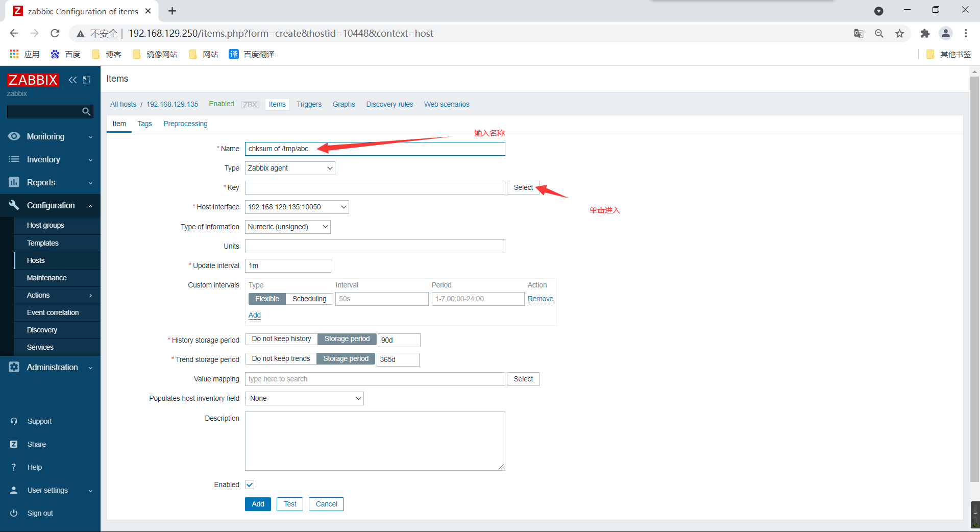
Task: Click the User settings person icon
Action: (x=14, y=490)
